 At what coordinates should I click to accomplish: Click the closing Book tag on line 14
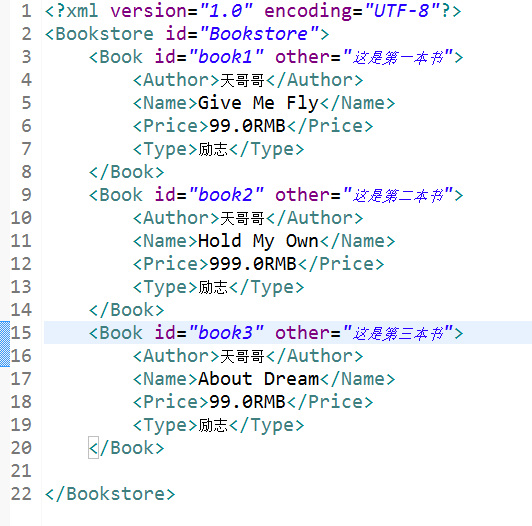coord(127,310)
